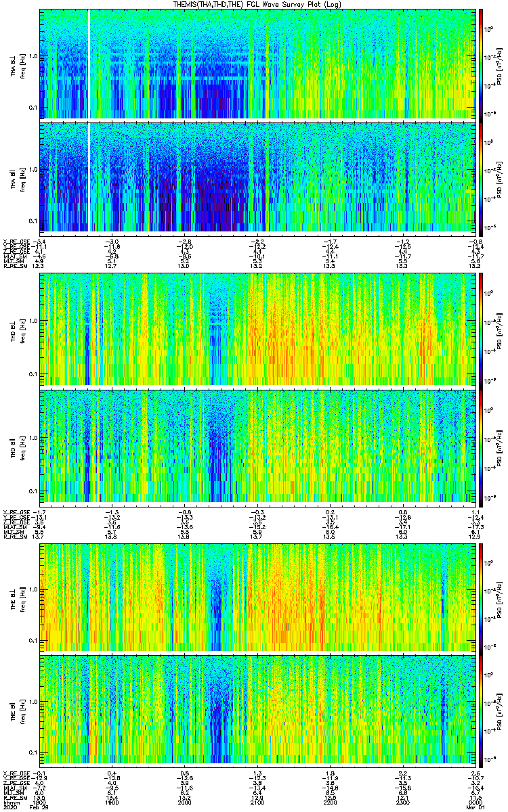
Task: Click the X_RE_GSE row label under THD panels
Action: pos(15,511)
